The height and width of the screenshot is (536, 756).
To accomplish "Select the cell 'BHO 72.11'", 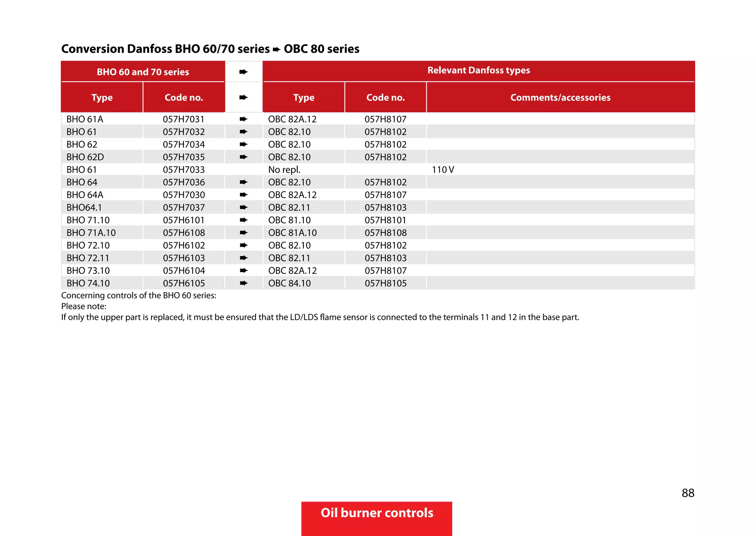I will pos(88,258).
